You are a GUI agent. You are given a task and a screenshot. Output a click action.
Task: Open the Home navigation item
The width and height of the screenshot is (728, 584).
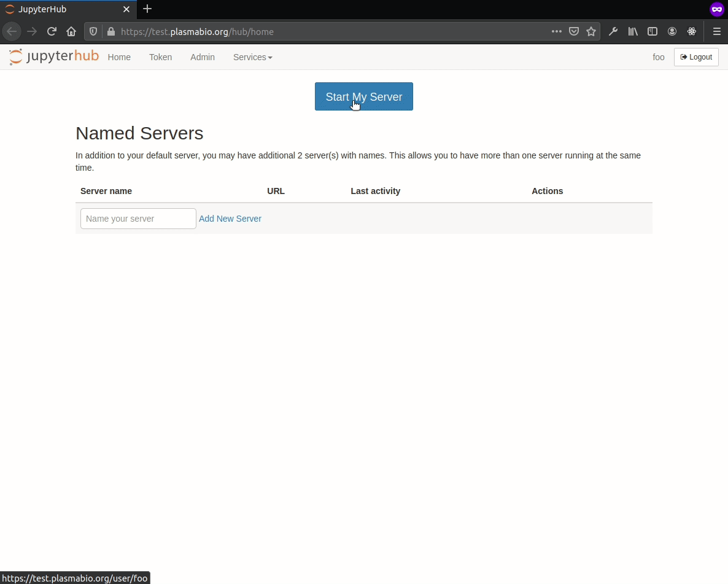119,57
